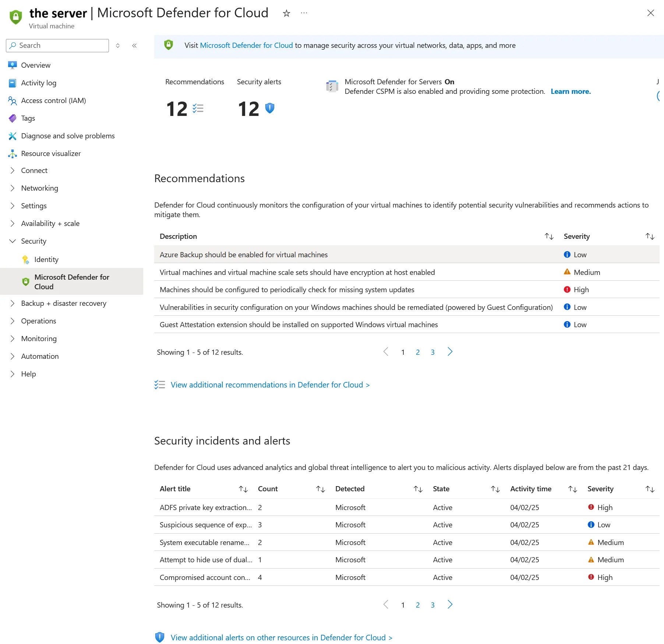Click the Identity key icon

26,259
